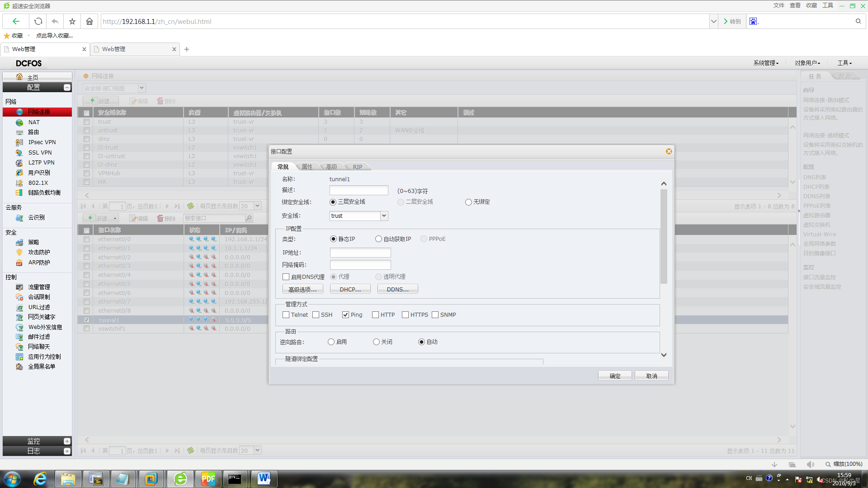Screen dimensions: 868x488
Task: Open Word from the Windows taskbar
Action: click(264, 479)
